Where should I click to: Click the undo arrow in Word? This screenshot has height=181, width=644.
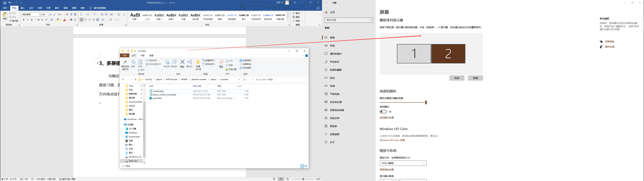point(10,3)
